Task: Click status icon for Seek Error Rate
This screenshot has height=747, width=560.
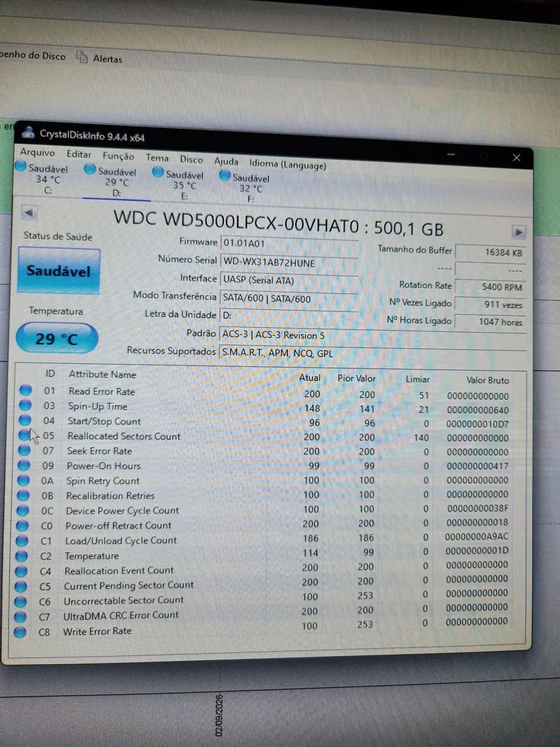Action: [24, 450]
